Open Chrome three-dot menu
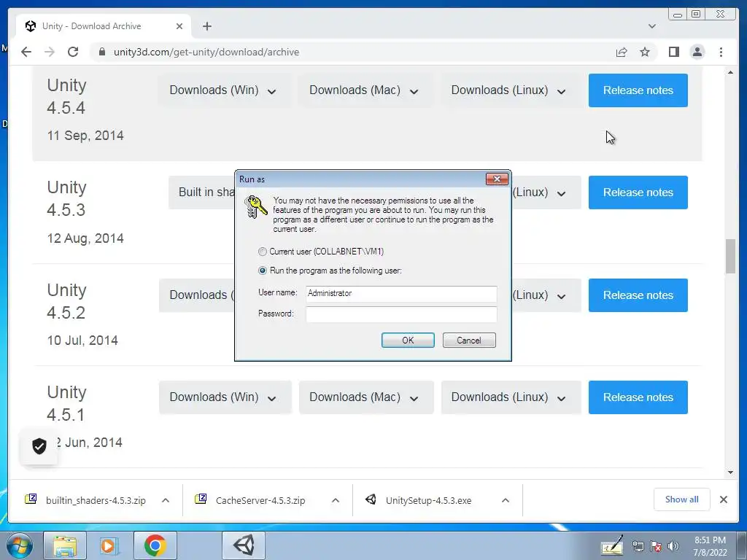The width and height of the screenshot is (747, 560). (x=721, y=52)
